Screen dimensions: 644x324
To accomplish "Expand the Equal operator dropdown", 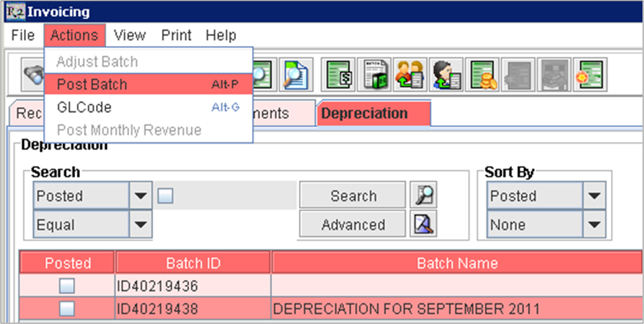I will click(140, 225).
